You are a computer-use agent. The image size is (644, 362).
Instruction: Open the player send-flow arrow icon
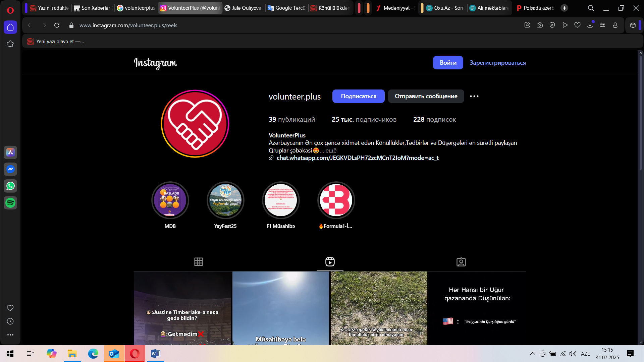coord(565,25)
